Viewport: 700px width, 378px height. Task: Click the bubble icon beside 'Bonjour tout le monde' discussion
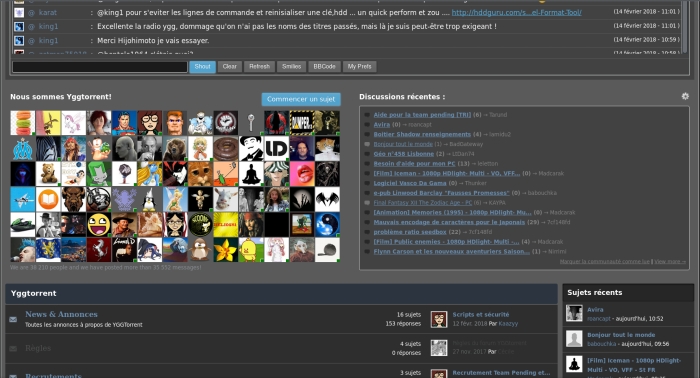[367, 144]
